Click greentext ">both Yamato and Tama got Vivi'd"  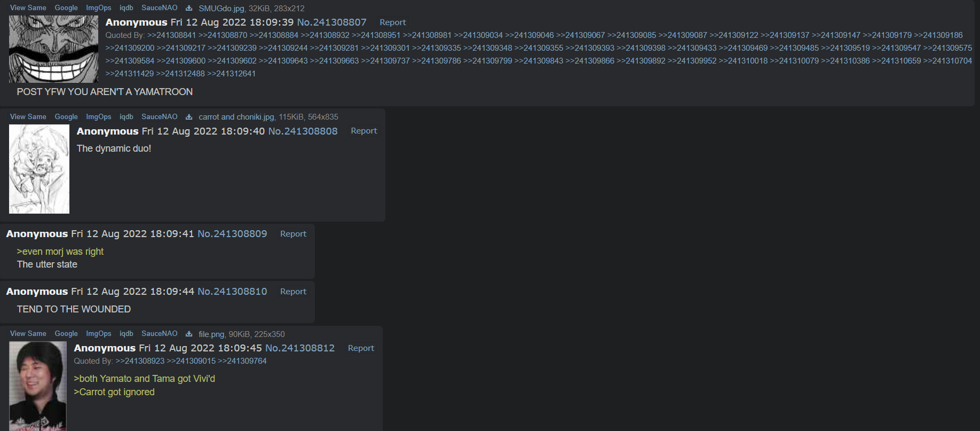(144, 379)
